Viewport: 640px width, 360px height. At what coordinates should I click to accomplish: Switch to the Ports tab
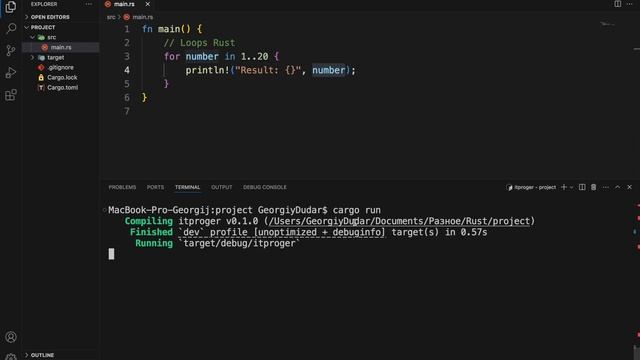point(155,187)
